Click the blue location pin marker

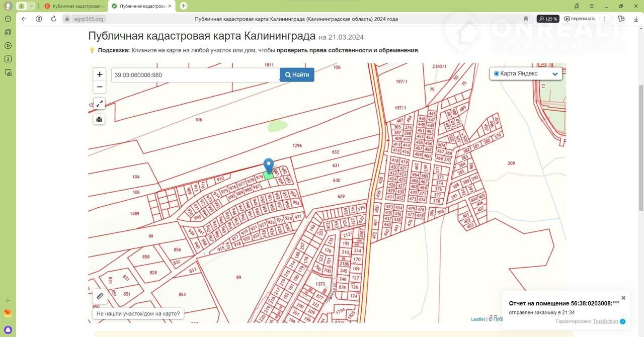(269, 165)
